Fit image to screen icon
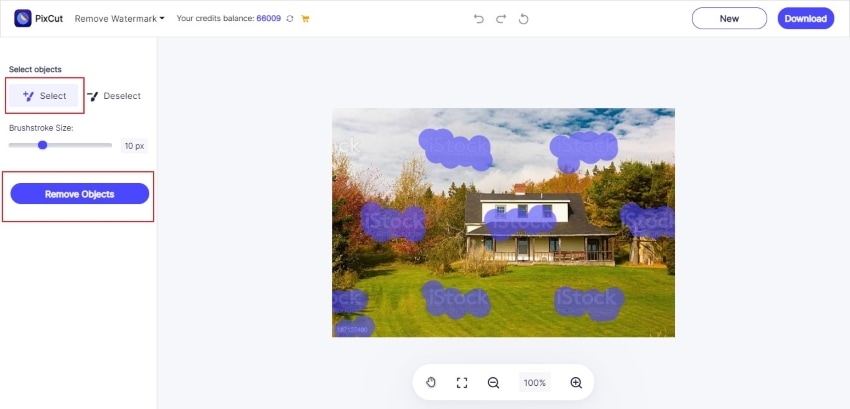Viewport: 850px width, 409px height. [462, 382]
